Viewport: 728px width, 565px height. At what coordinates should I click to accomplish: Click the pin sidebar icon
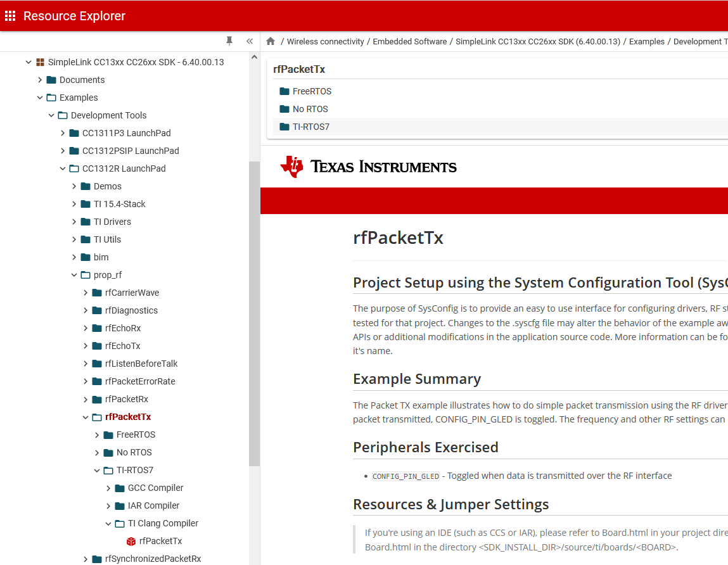(x=229, y=41)
